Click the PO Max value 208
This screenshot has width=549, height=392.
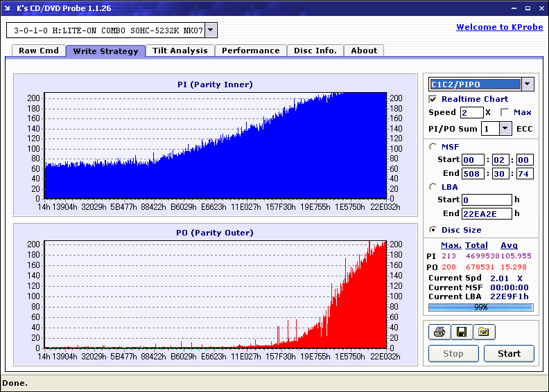click(448, 267)
